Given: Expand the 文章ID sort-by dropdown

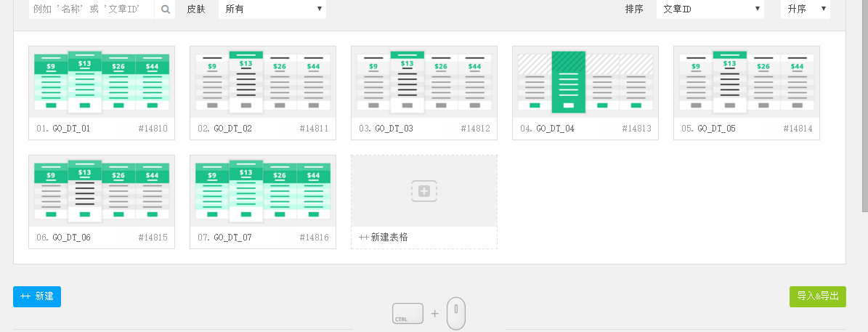Looking at the screenshot, I should tap(710, 9).
